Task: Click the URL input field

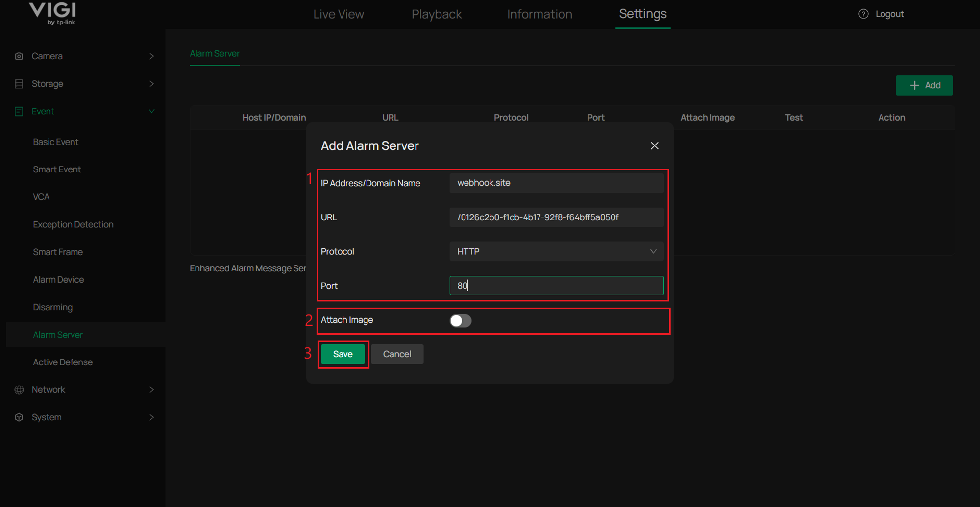Action: [x=557, y=217]
